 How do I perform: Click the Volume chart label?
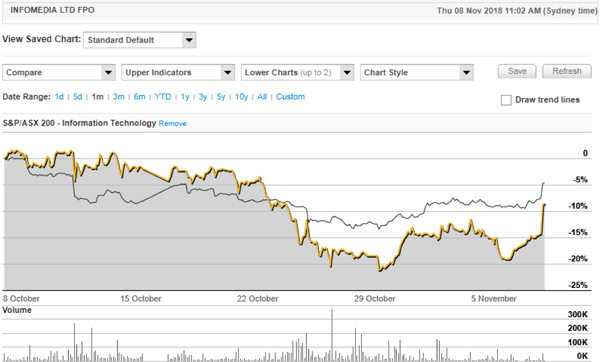pos(17,310)
